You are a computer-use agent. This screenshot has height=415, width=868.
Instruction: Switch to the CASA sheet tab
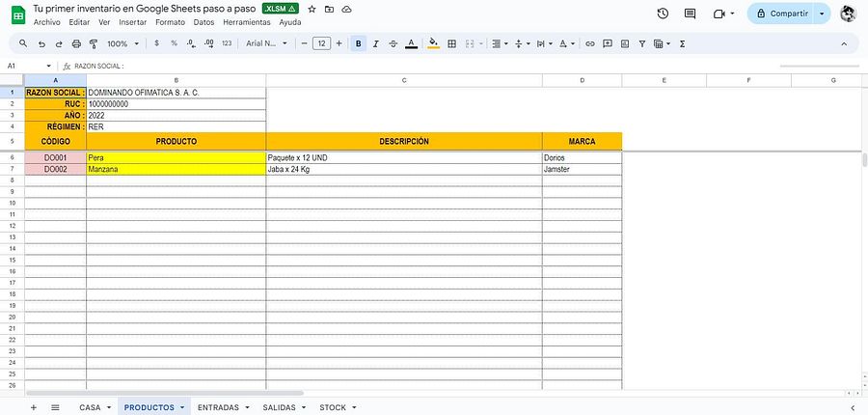[x=90, y=407]
